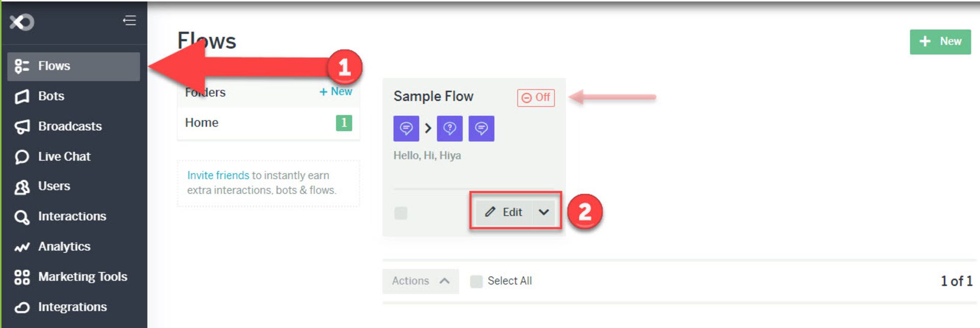Check the Sample Flow card checkbox
980x328 pixels.
pos(401,213)
